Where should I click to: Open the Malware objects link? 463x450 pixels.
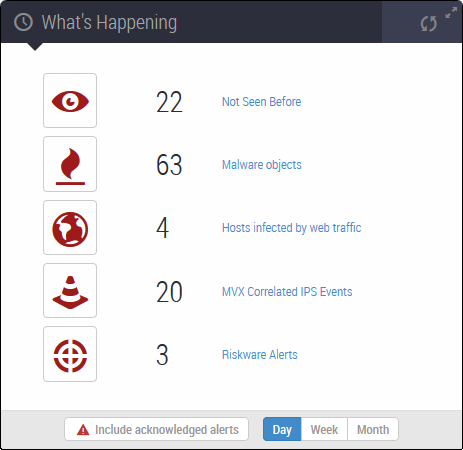[x=262, y=165]
